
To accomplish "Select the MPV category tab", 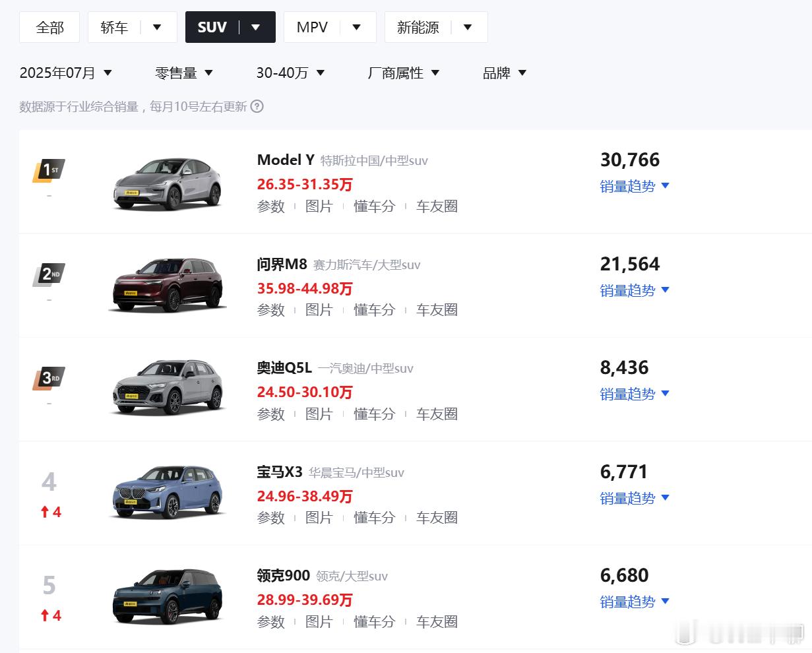I will pyautogui.click(x=312, y=27).
